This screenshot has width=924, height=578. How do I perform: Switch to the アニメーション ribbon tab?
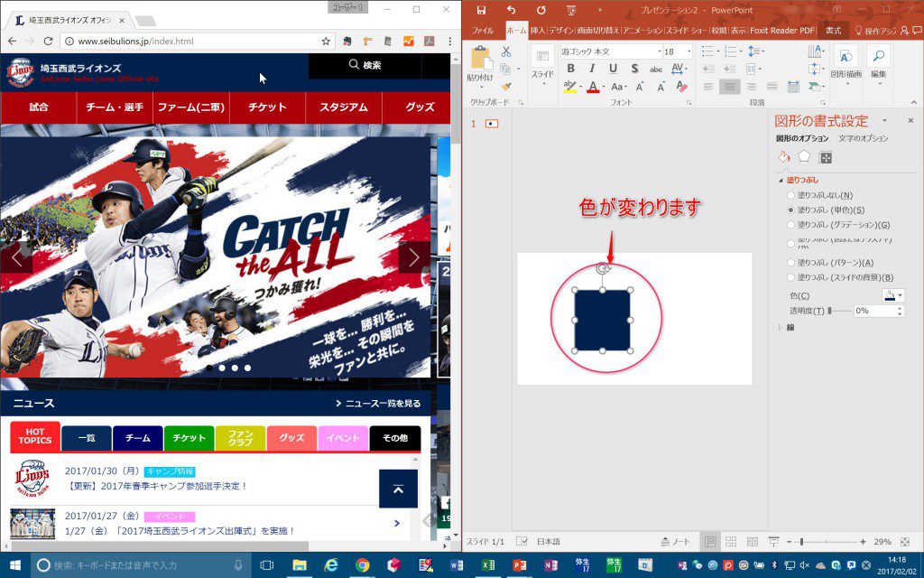(x=642, y=31)
